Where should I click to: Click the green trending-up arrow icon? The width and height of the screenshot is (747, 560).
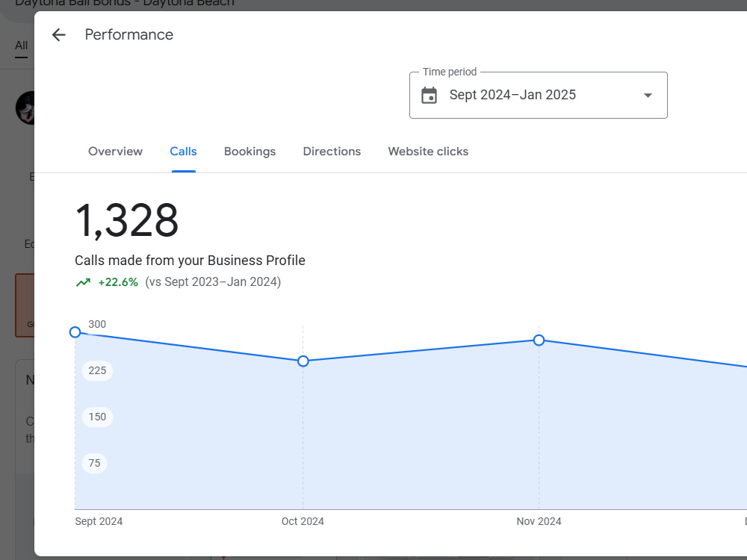pos(84,282)
